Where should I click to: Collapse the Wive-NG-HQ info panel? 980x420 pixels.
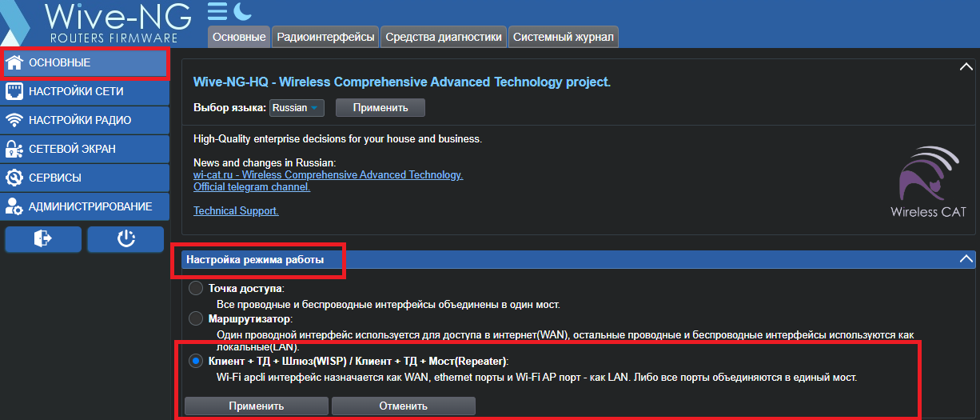(x=966, y=67)
